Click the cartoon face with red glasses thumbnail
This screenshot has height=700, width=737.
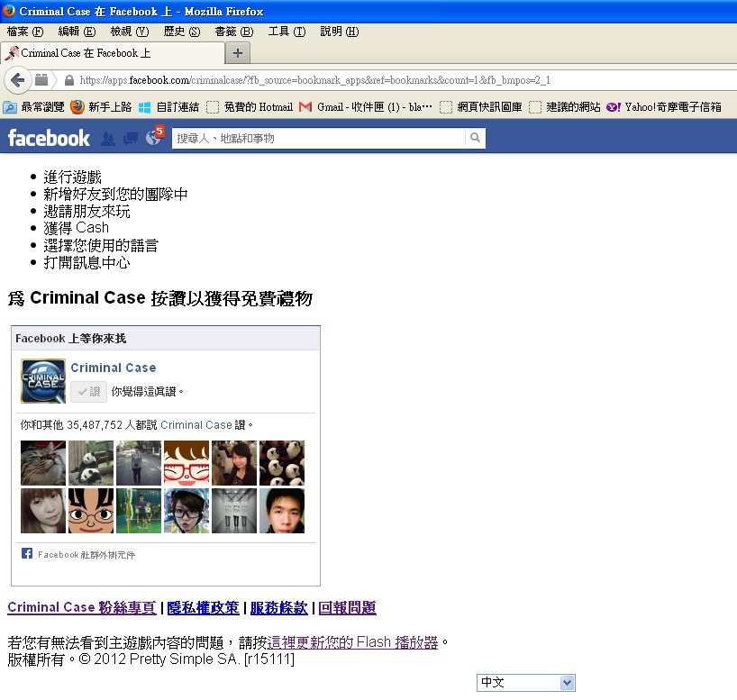pyautogui.click(x=187, y=462)
